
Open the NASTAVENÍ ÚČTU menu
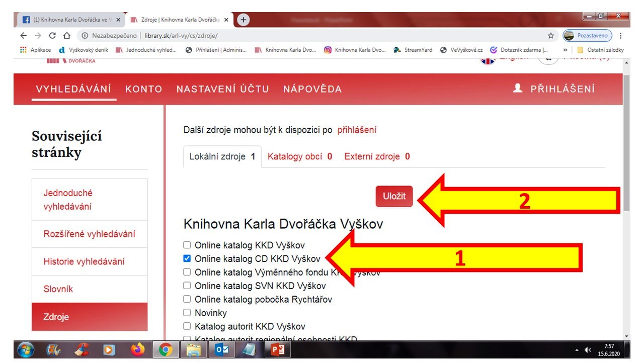pyautogui.click(x=223, y=89)
